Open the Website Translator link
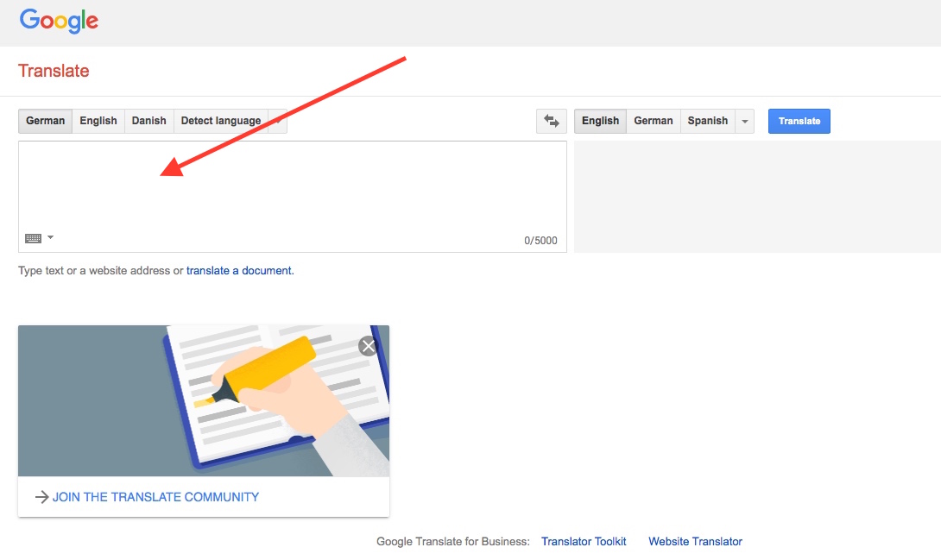Screen dimensions: 941x560 coord(695,541)
